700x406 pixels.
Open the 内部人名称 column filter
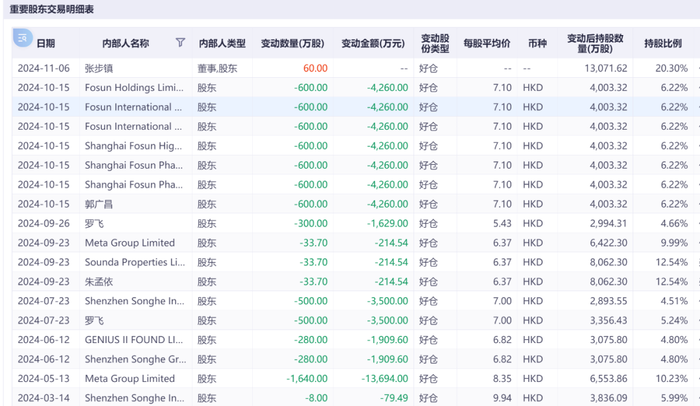click(180, 43)
